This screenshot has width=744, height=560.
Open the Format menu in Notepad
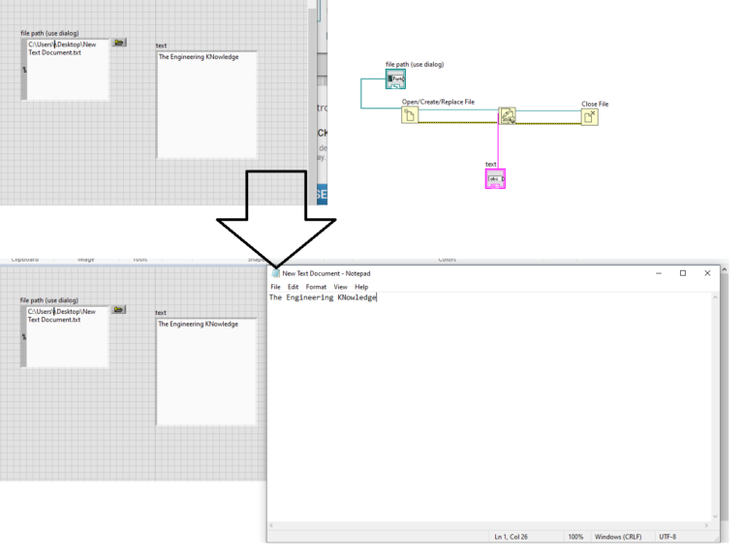click(316, 287)
